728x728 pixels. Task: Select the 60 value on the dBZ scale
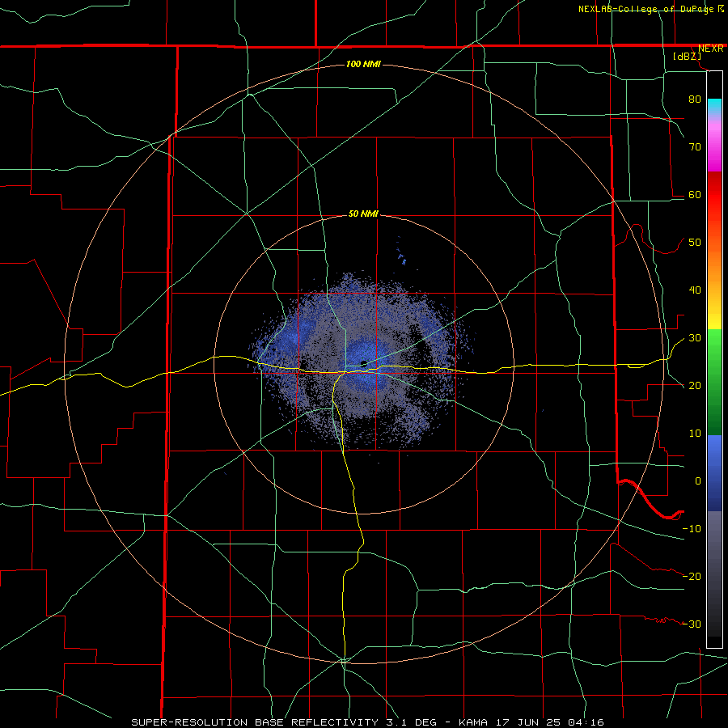(x=695, y=194)
